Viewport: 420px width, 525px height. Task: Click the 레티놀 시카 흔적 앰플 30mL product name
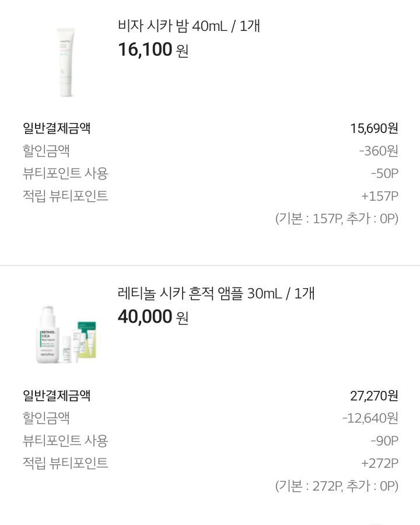pos(216,293)
